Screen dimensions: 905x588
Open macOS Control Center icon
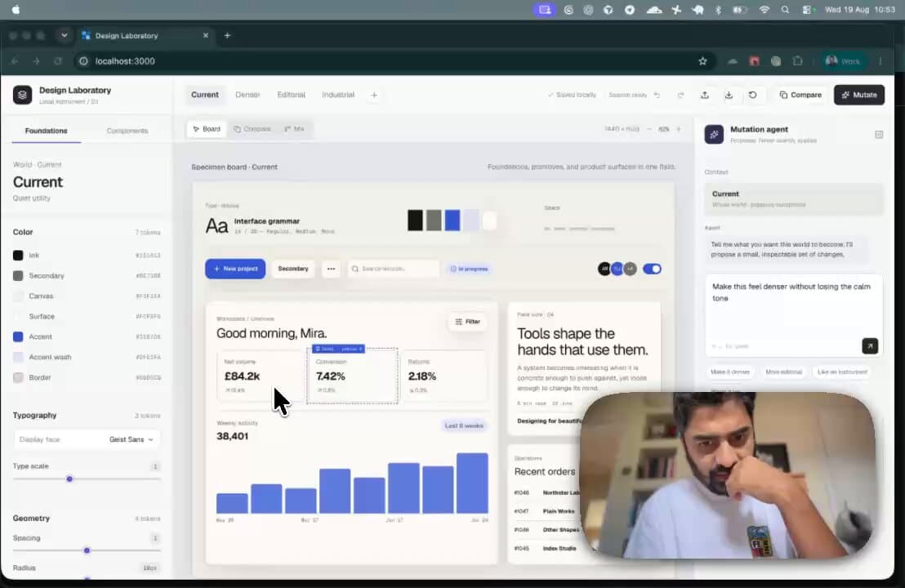pos(808,10)
